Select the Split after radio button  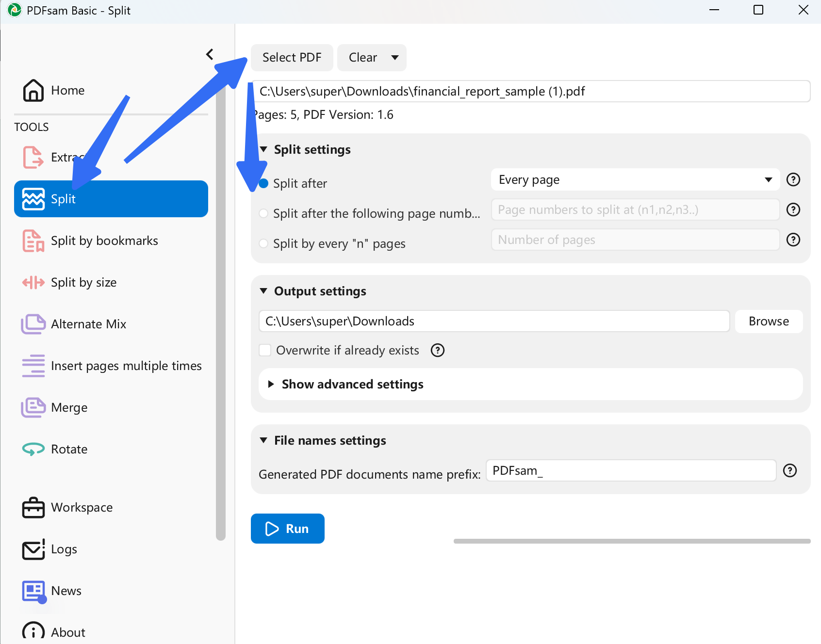(x=263, y=183)
